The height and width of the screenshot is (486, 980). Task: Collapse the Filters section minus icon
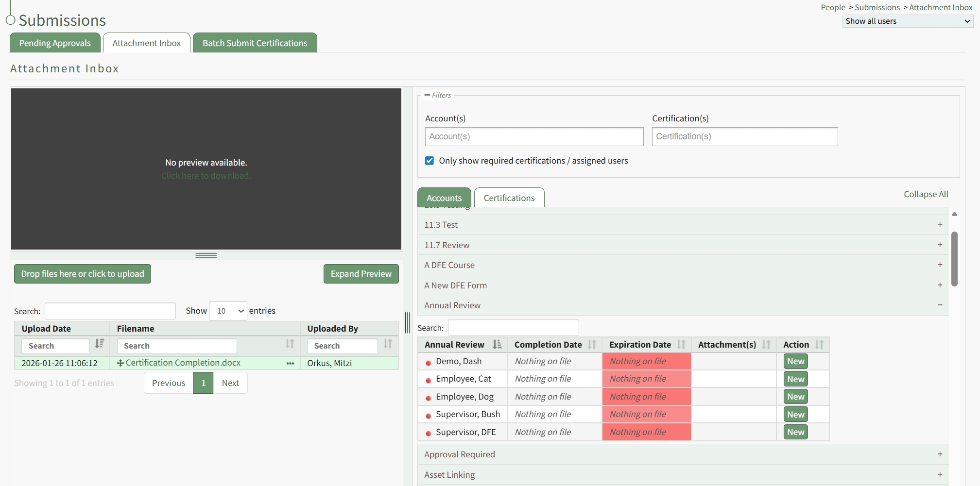[427, 95]
